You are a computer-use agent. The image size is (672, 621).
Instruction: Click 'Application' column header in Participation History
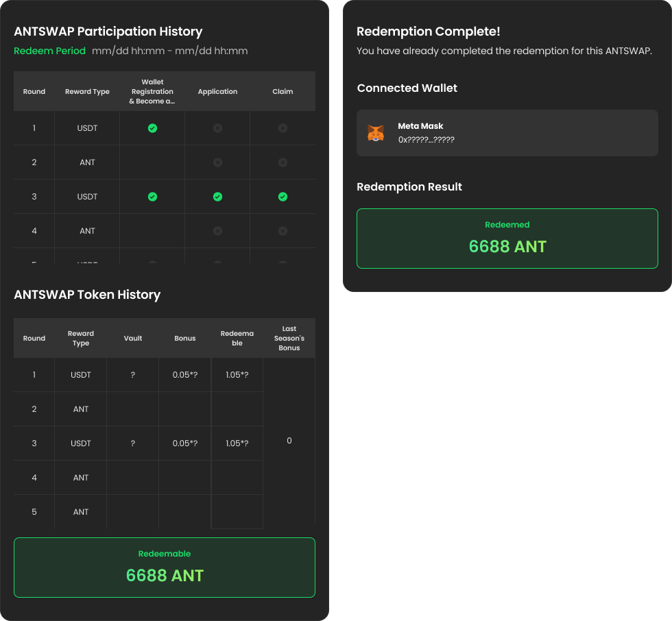point(217,91)
